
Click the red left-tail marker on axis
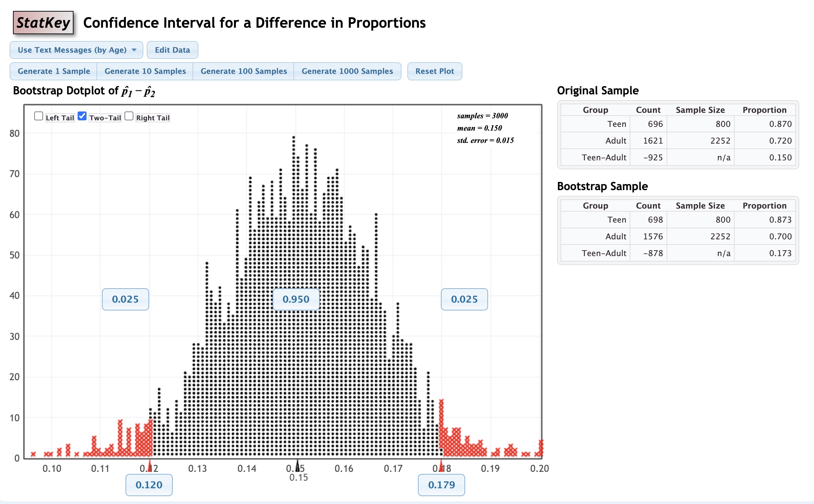point(149,466)
